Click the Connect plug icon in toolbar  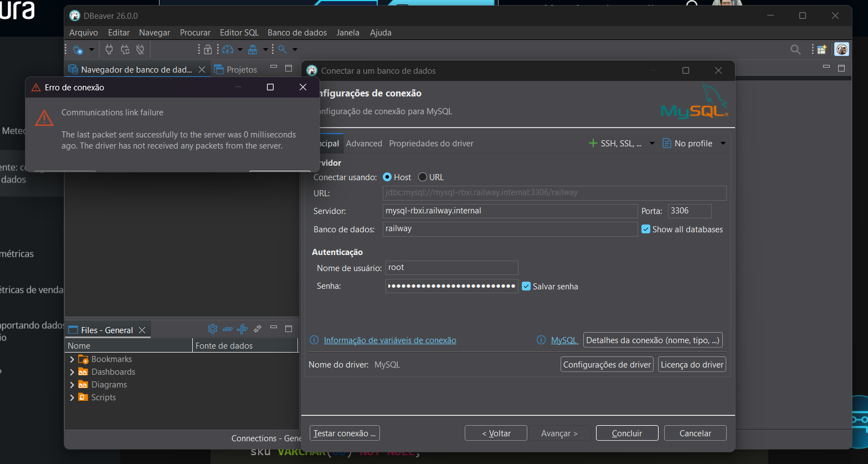pyautogui.click(x=109, y=49)
